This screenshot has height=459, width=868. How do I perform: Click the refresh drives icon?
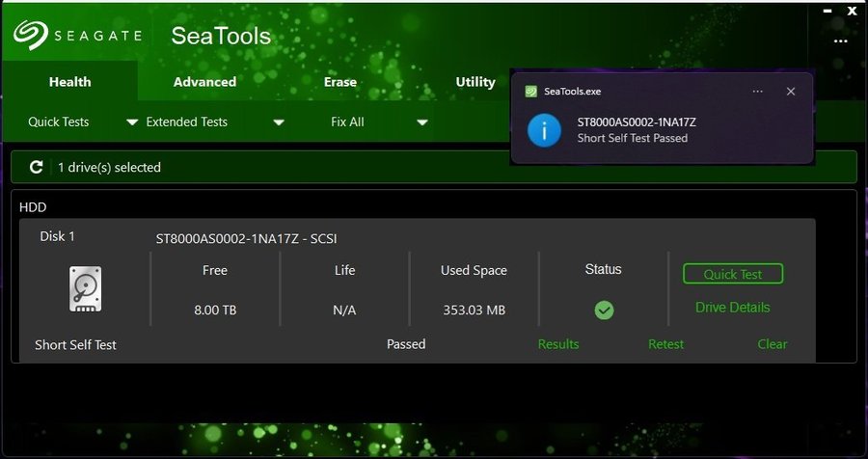[x=37, y=167]
